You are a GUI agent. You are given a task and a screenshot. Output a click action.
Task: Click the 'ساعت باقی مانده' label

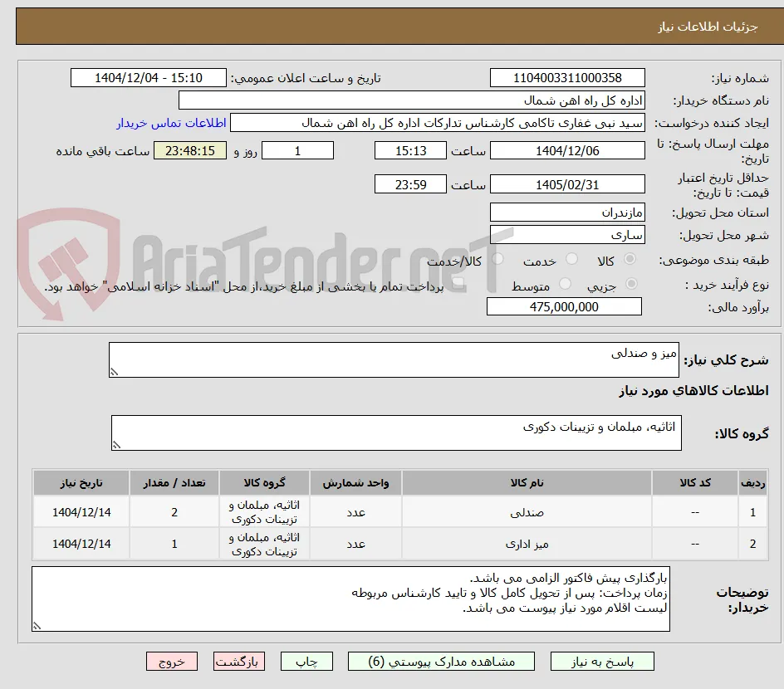[102, 151]
